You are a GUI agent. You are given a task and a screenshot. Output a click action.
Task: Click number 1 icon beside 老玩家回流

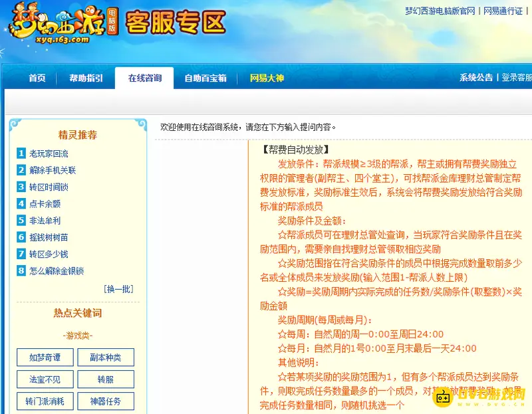point(21,154)
